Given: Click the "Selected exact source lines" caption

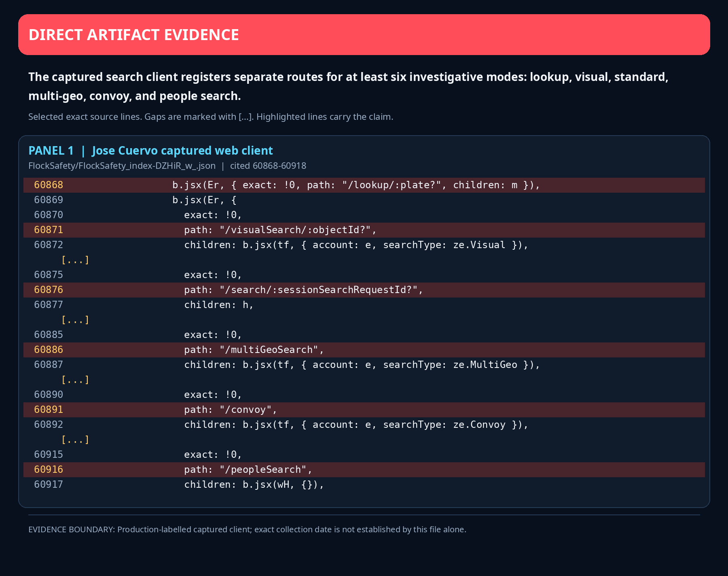Looking at the screenshot, I should coord(211,117).
